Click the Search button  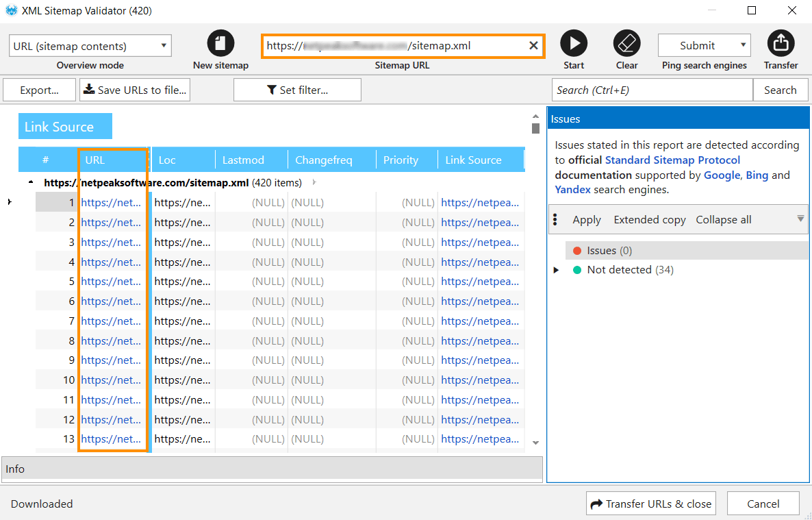780,90
